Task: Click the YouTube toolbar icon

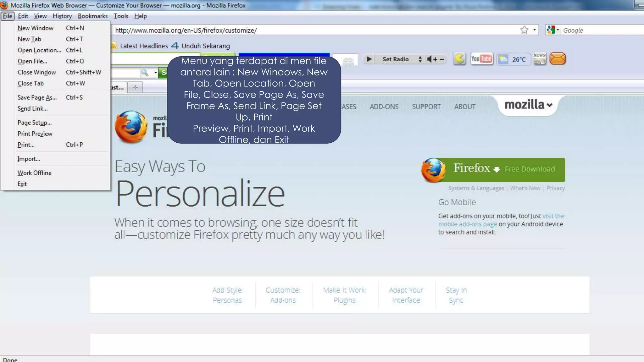Action: (x=481, y=59)
